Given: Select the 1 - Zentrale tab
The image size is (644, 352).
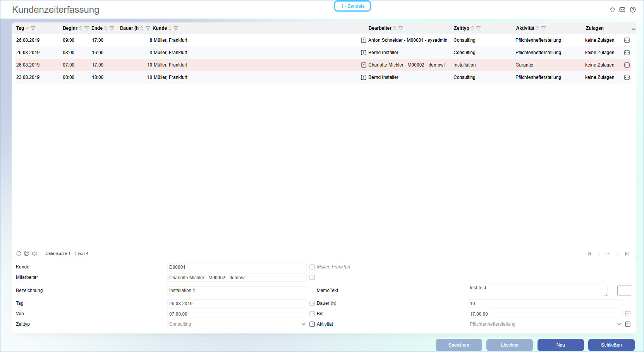Looking at the screenshot, I should (x=352, y=6).
